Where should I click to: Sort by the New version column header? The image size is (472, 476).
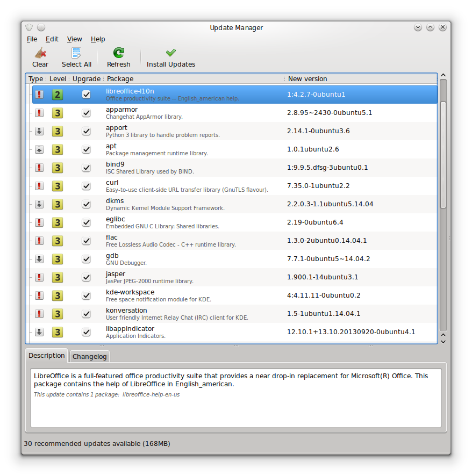click(x=361, y=78)
